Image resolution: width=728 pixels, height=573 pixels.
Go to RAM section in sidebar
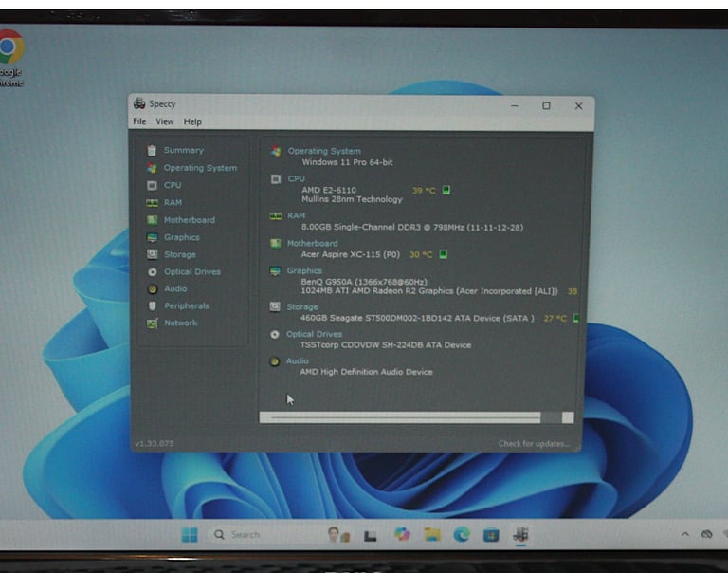[173, 203]
